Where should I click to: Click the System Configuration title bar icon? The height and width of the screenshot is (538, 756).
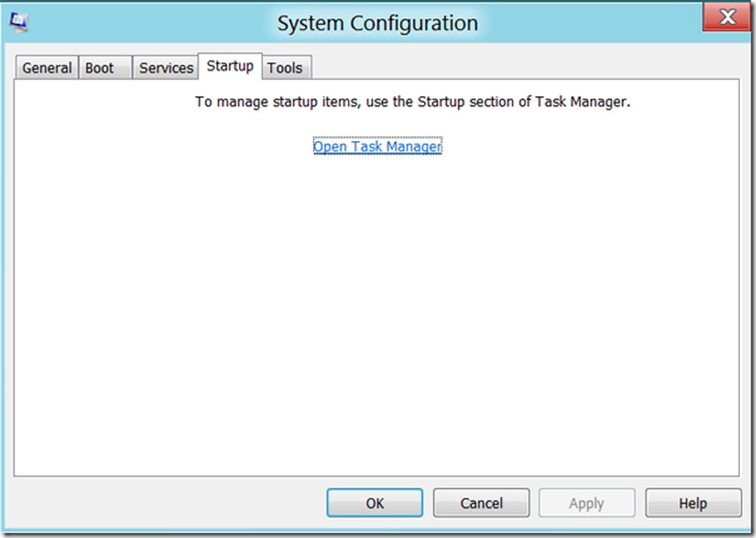pyautogui.click(x=20, y=23)
